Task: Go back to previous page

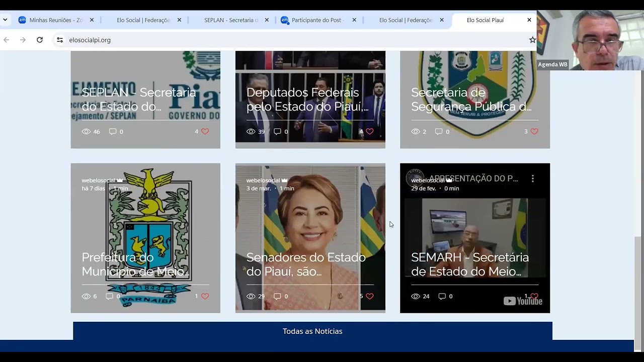Action: click(7, 40)
